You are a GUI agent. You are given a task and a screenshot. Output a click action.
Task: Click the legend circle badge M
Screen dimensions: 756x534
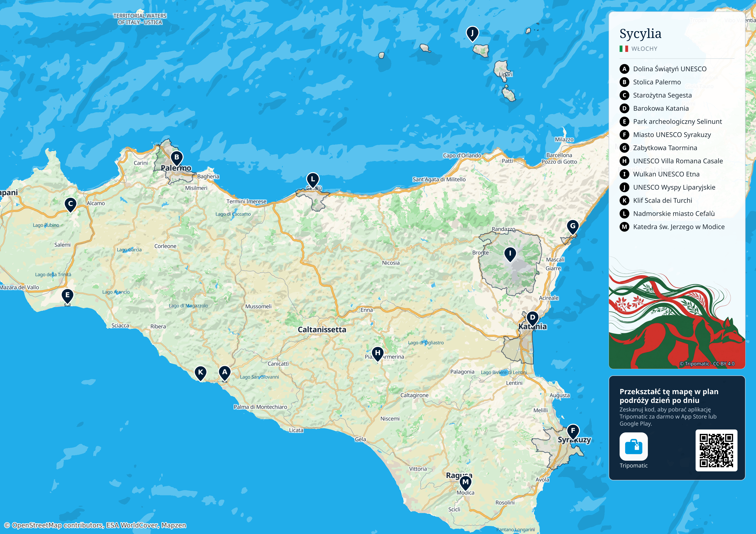(x=624, y=227)
